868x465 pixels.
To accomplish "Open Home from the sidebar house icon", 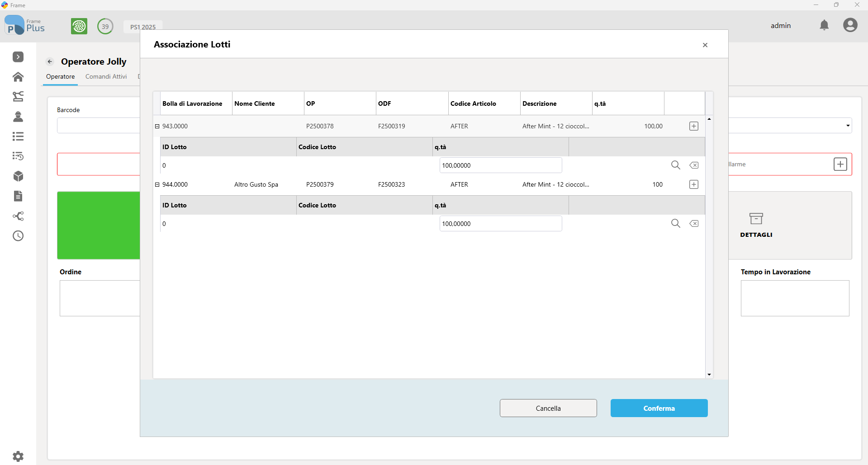I will [x=18, y=77].
